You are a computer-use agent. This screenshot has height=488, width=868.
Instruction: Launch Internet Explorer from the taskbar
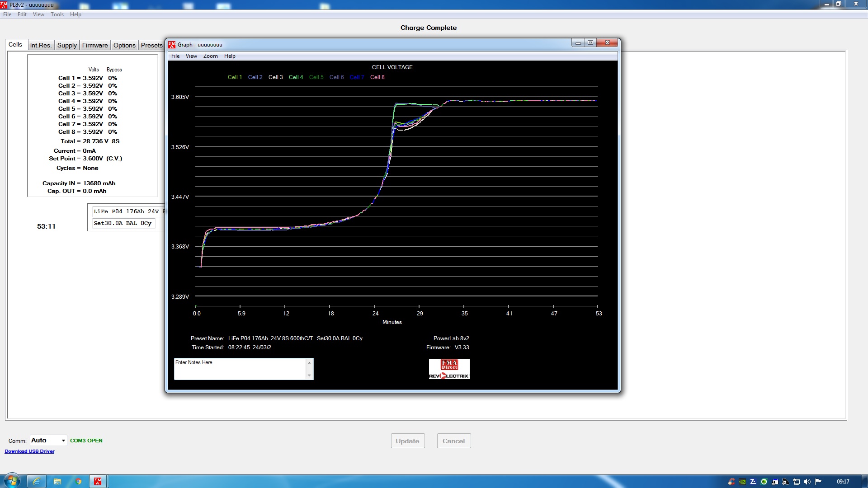pos(36,481)
